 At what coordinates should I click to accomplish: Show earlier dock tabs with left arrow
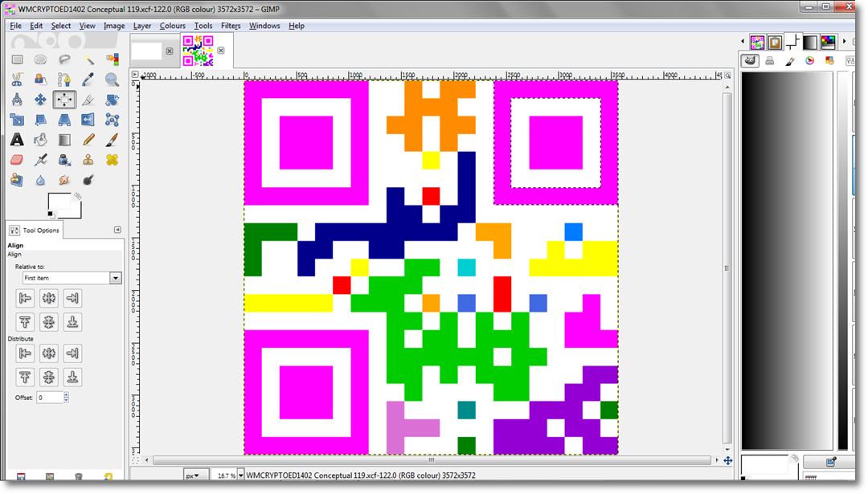(x=743, y=42)
